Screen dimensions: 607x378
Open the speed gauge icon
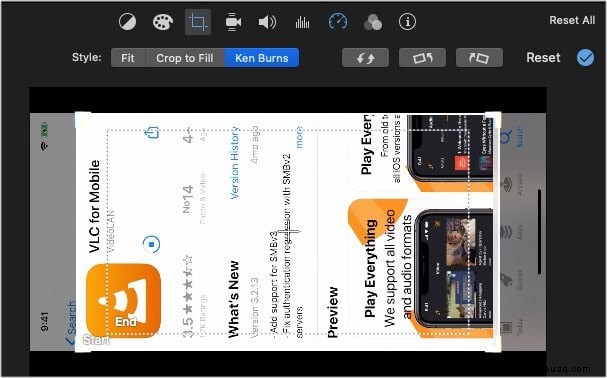coord(338,22)
